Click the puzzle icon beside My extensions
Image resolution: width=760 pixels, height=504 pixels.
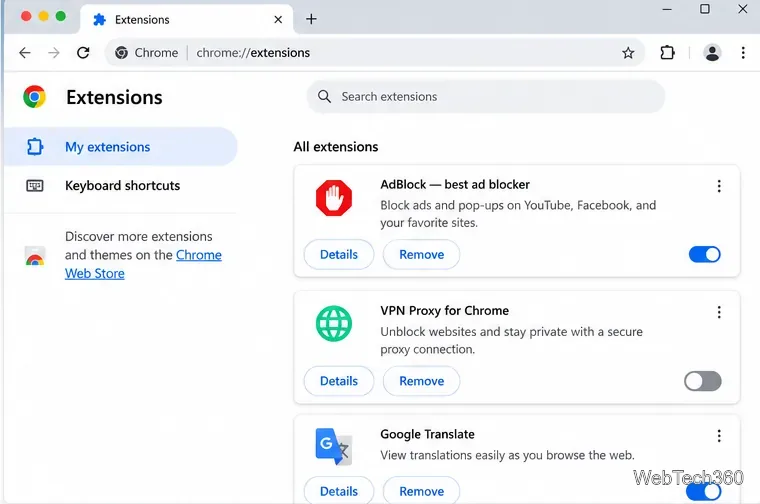35,146
